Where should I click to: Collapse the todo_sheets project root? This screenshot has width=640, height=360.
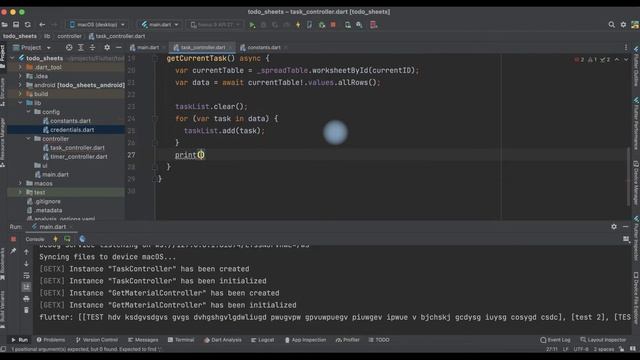pyautogui.click(x=12, y=58)
